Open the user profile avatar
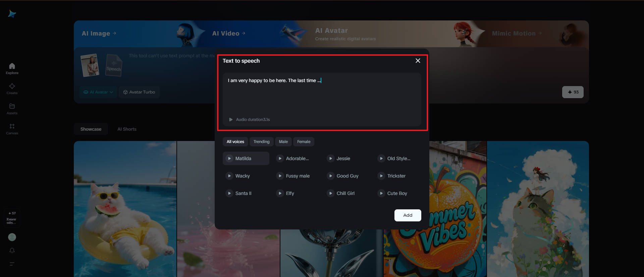This screenshot has width=644, height=277. [x=12, y=237]
